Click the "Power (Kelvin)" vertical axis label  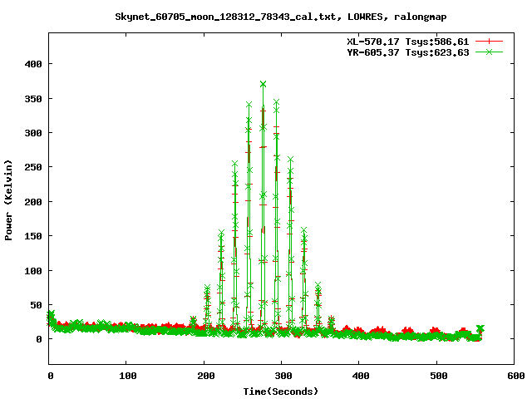click(x=9, y=200)
